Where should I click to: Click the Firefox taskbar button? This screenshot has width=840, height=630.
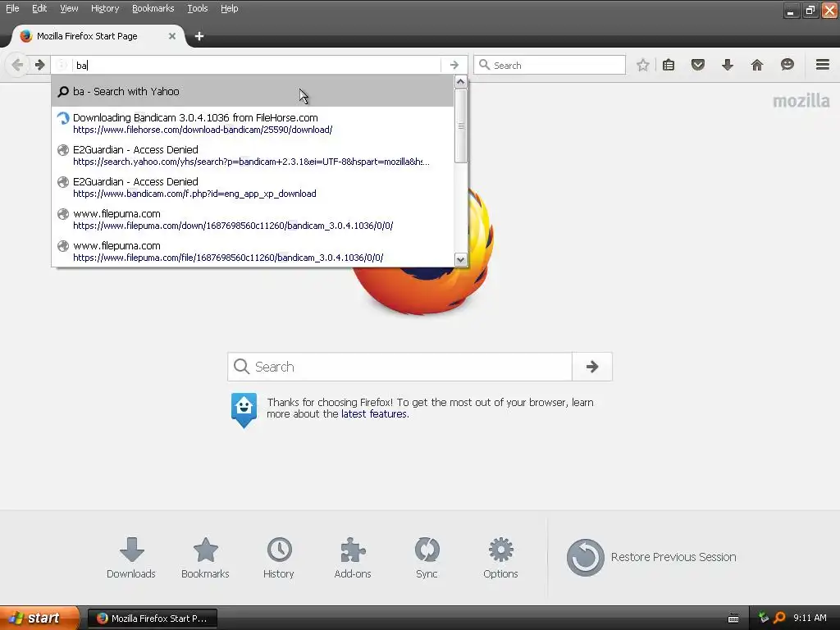tap(153, 619)
